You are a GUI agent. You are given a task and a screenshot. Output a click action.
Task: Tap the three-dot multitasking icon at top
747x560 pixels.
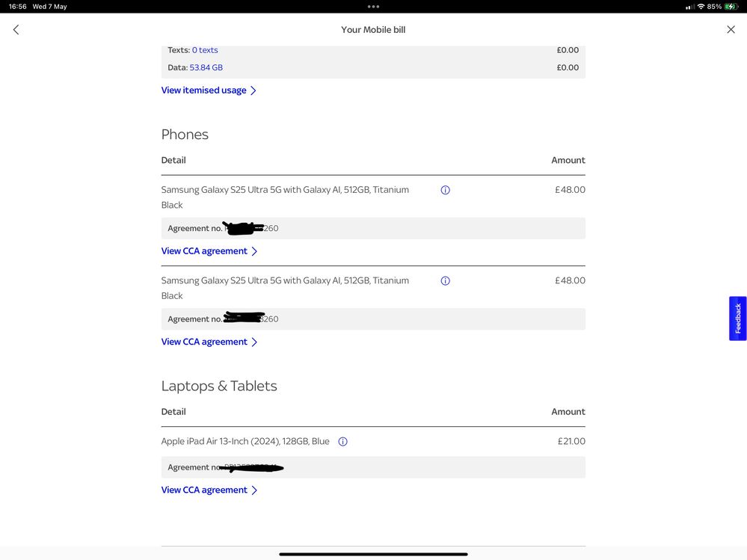click(373, 7)
